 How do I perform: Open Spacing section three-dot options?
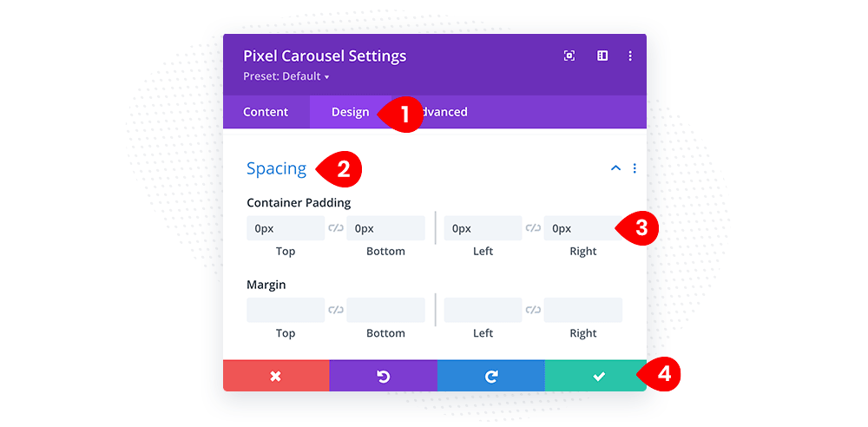click(635, 168)
